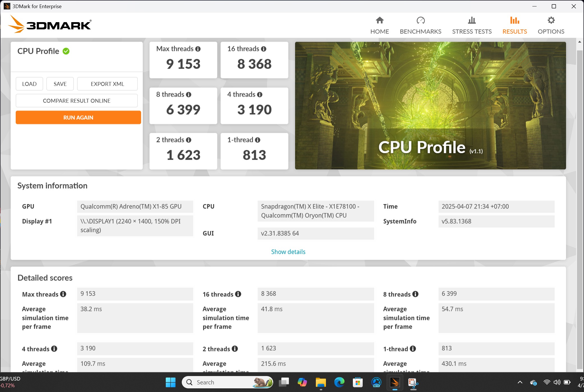
Task: Select the Results tab
Action: pos(514,25)
